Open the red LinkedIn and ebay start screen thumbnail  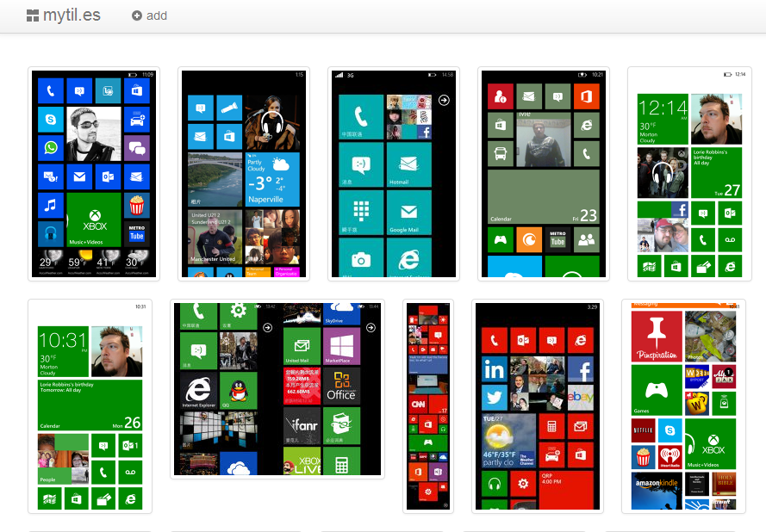pos(538,406)
